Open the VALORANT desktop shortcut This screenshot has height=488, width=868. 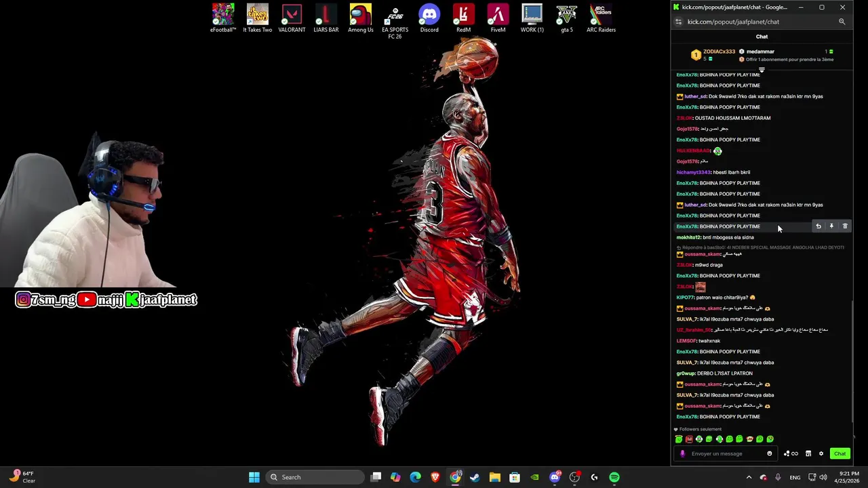[x=292, y=18]
